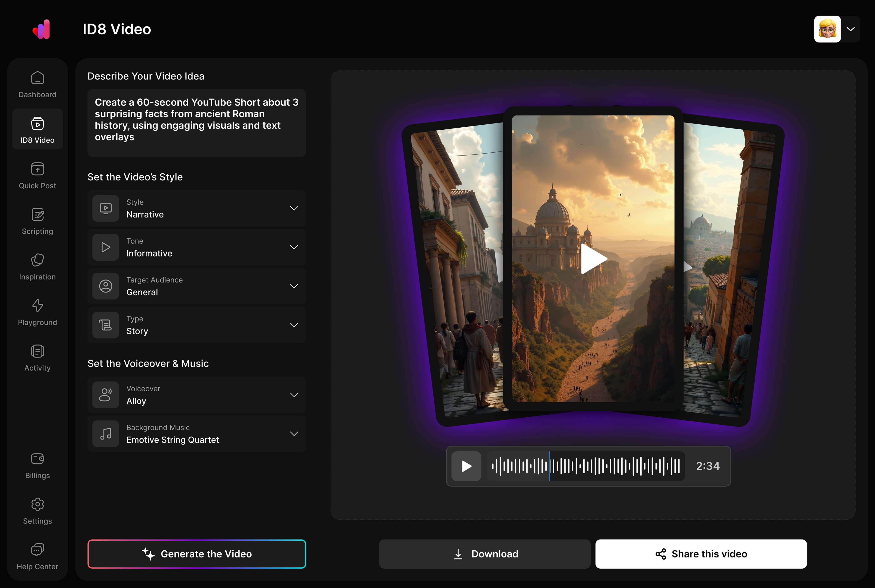Change the Voiceover from Alloy

(196, 395)
